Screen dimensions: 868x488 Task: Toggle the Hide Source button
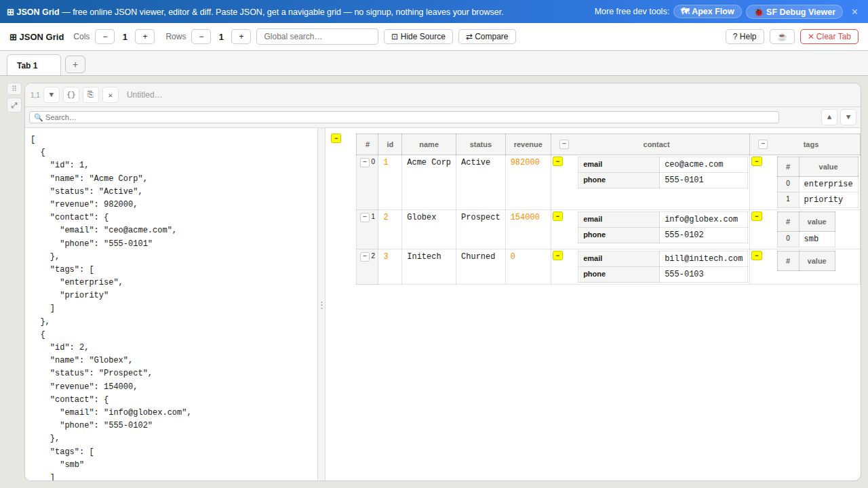coord(418,37)
